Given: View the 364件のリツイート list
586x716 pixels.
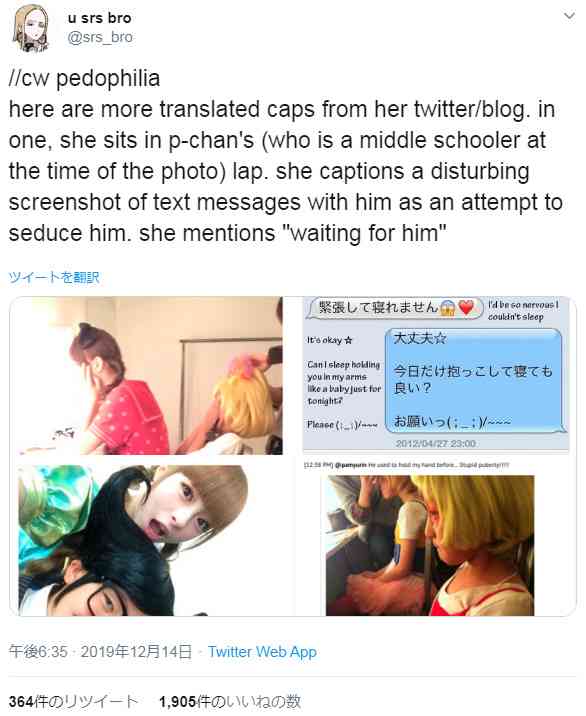Looking at the screenshot, I should (x=73, y=702).
